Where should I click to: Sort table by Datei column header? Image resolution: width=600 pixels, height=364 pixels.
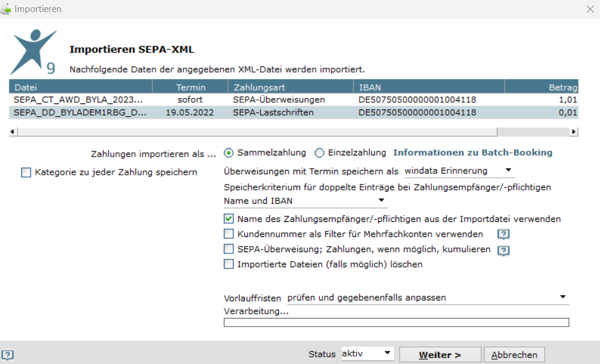click(x=80, y=87)
